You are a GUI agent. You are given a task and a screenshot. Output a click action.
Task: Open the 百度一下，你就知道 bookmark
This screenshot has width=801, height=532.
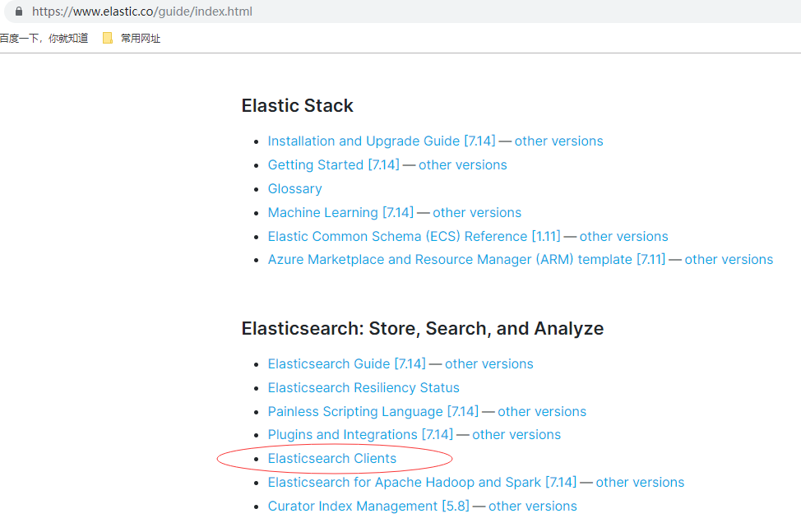44,39
